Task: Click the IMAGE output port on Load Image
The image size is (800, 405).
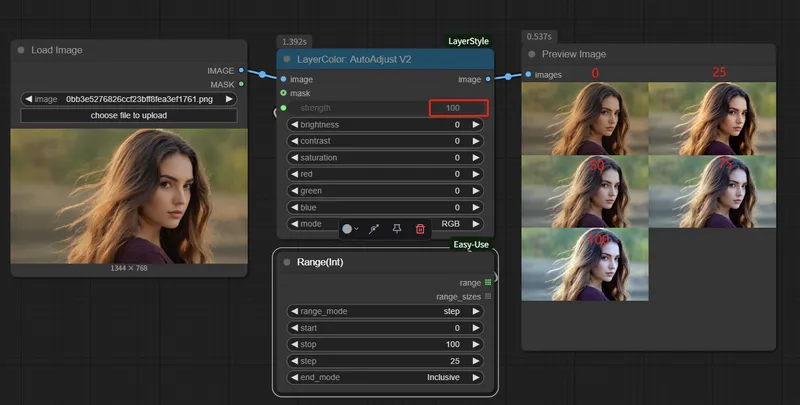Action: pyautogui.click(x=241, y=71)
